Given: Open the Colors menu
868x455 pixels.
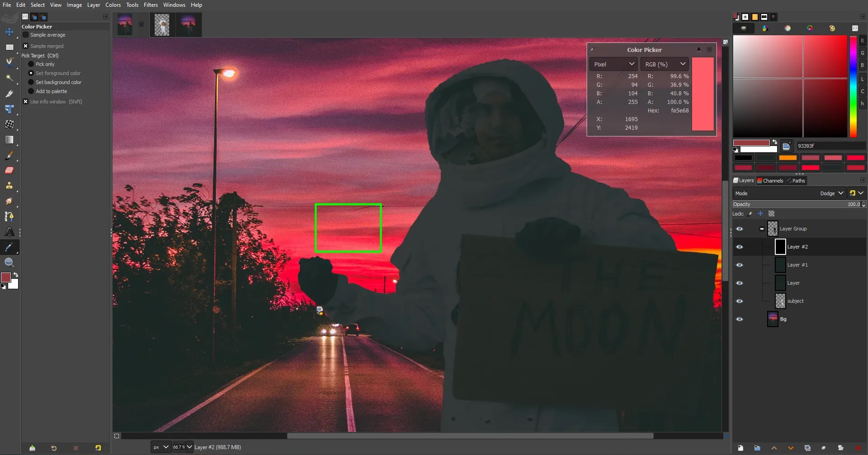Looking at the screenshot, I should point(113,5).
